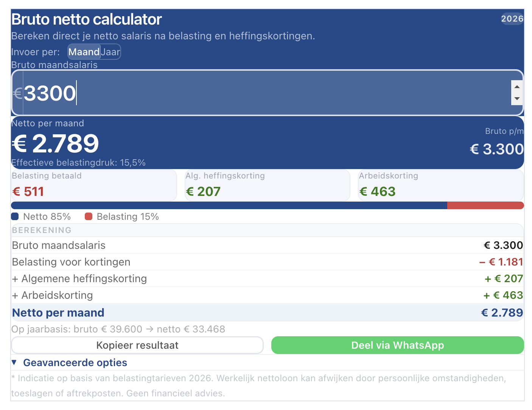The image size is (532, 410).
Task: Select the Maand input toggle
Action: coord(84,52)
